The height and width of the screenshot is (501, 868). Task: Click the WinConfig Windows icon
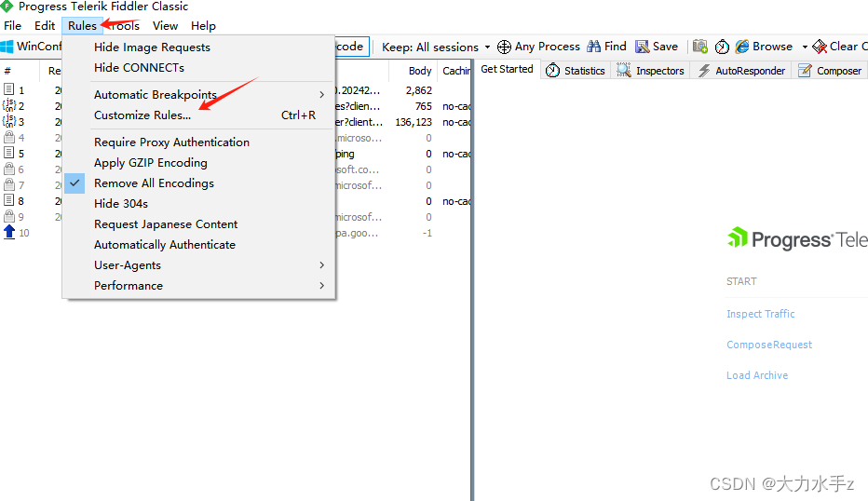[x=7, y=47]
